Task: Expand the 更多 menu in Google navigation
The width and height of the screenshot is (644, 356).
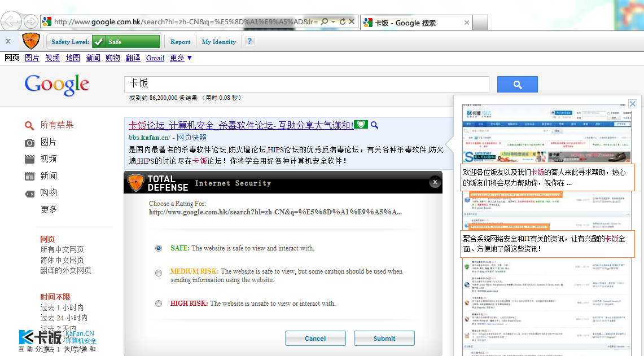Action: click(x=181, y=58)
